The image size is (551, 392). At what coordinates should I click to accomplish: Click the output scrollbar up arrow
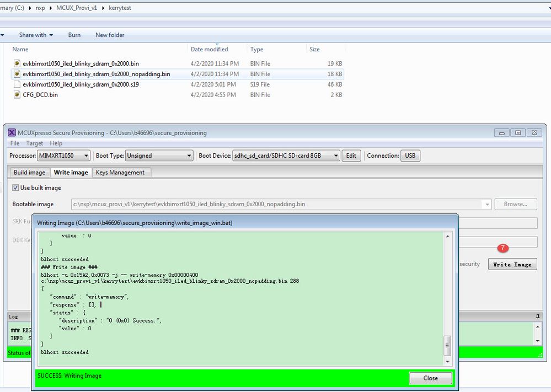pos(447,236)
